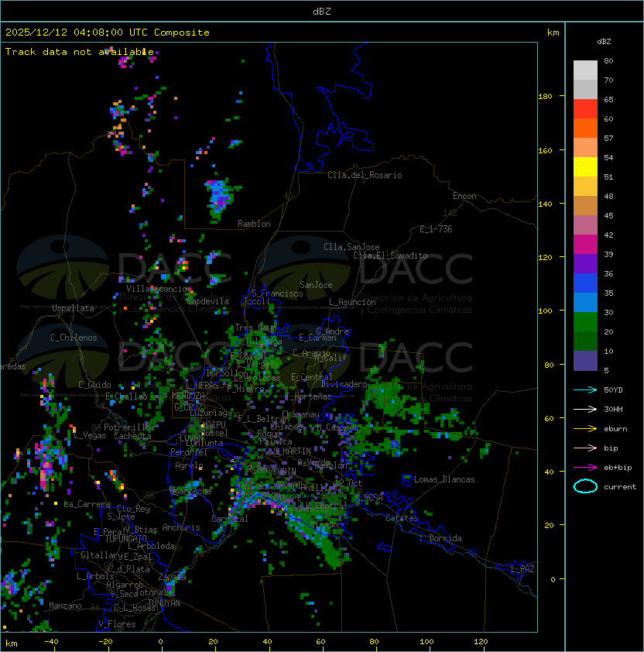This screenshot has width=644, height=652.
Task: Click the 'MENDOZA' city label on map
Action: tap(188, 396)
